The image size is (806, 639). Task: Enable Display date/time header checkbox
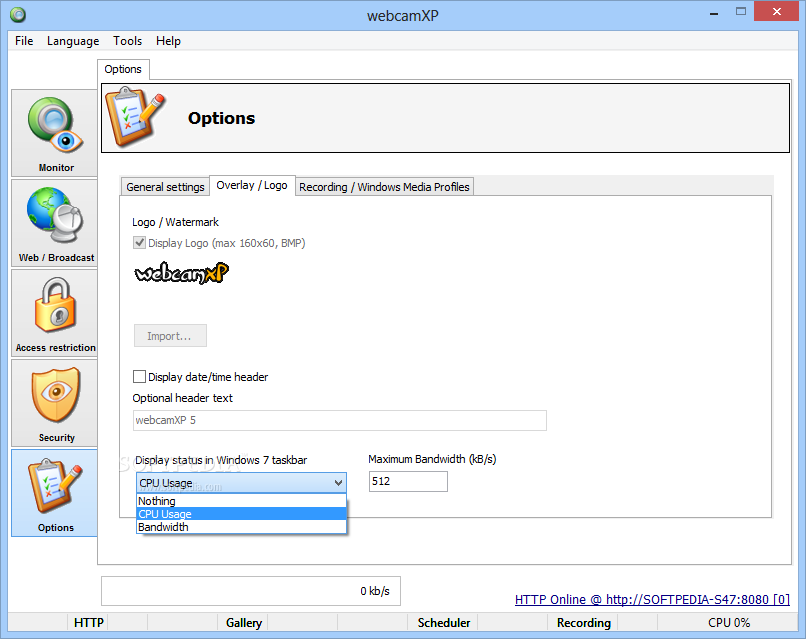[139, 377]
